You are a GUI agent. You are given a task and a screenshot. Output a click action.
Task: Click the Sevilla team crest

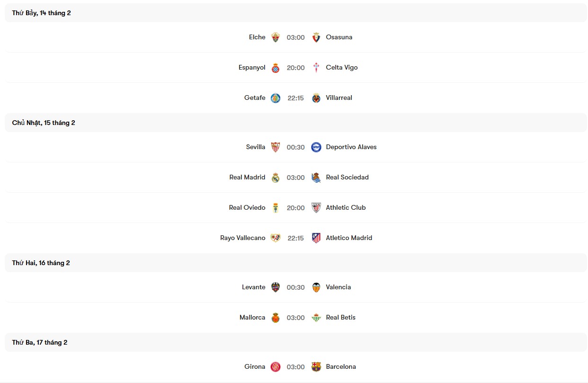(x=276, y=147)
